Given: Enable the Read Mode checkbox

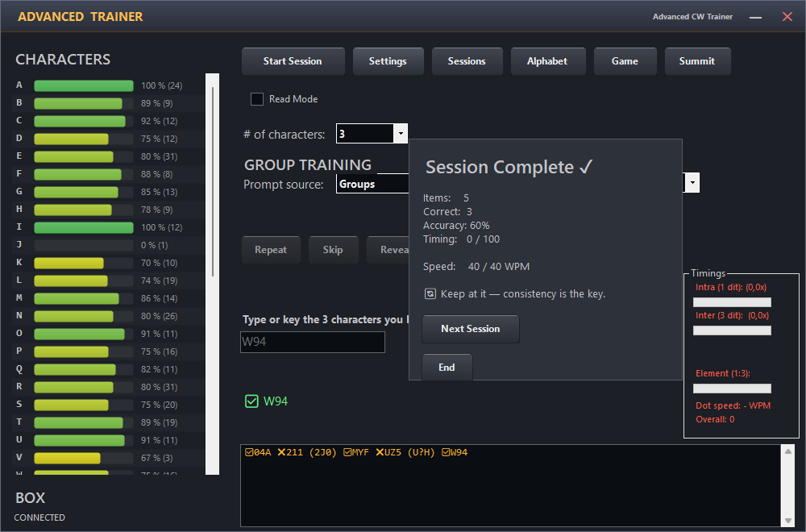Looking at the screenshot, I should (x=257, y=99).
